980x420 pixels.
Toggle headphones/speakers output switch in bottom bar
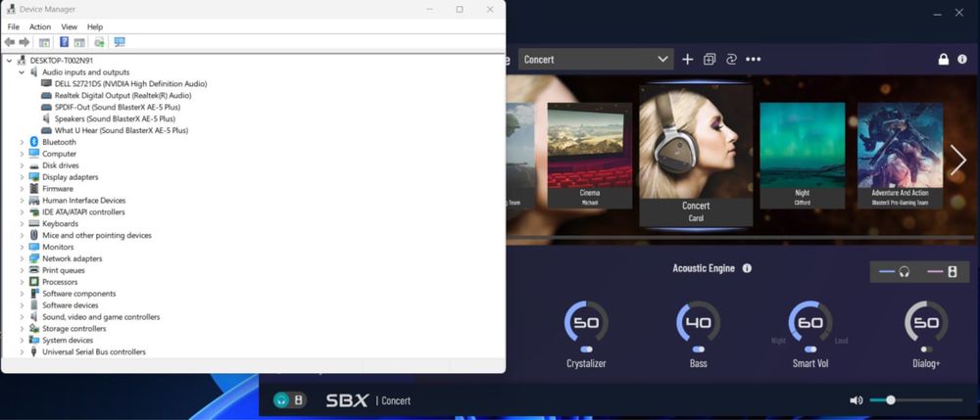tap(290, 400)
